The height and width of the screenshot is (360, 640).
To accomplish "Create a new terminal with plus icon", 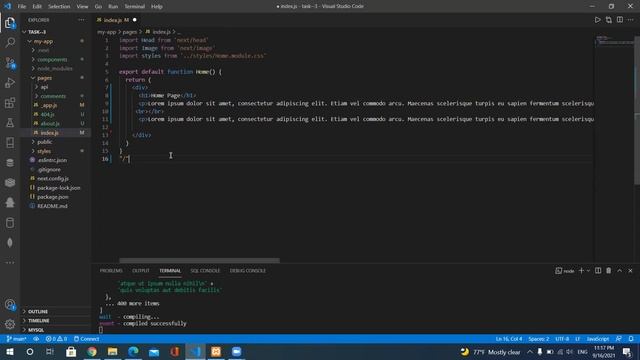I will pos(581,271).
